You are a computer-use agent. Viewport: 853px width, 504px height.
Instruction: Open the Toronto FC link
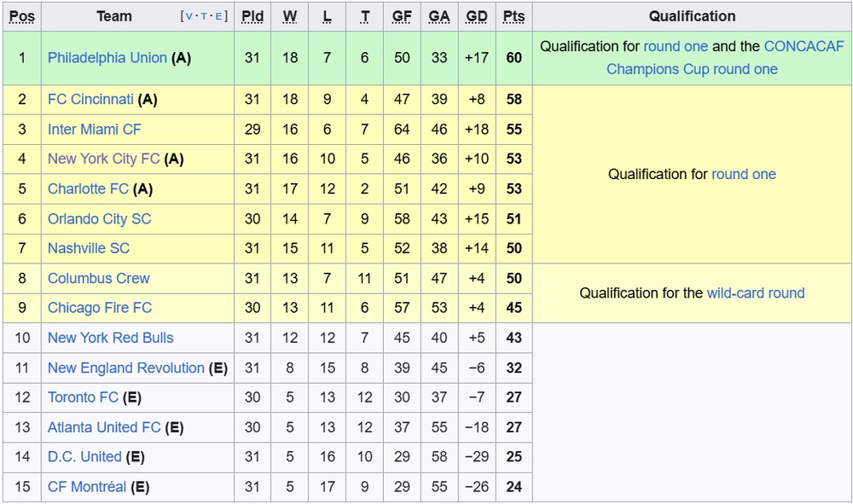click(x=83, y=397)
